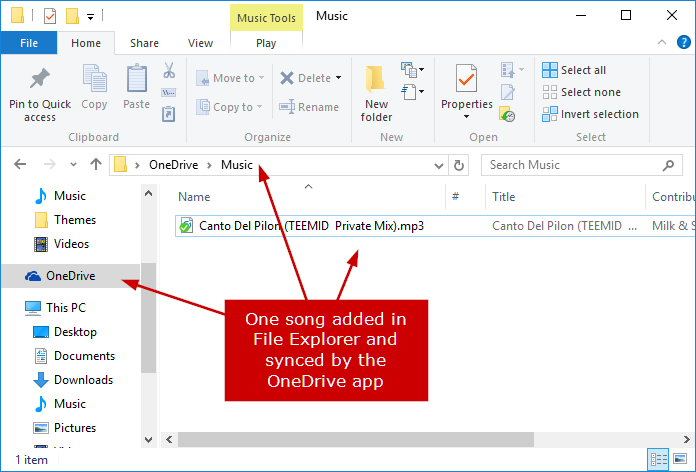This screenshot has width=696, height=472.
Task: Click the horizontal scrollbar in file list
Action: (356, 440)
